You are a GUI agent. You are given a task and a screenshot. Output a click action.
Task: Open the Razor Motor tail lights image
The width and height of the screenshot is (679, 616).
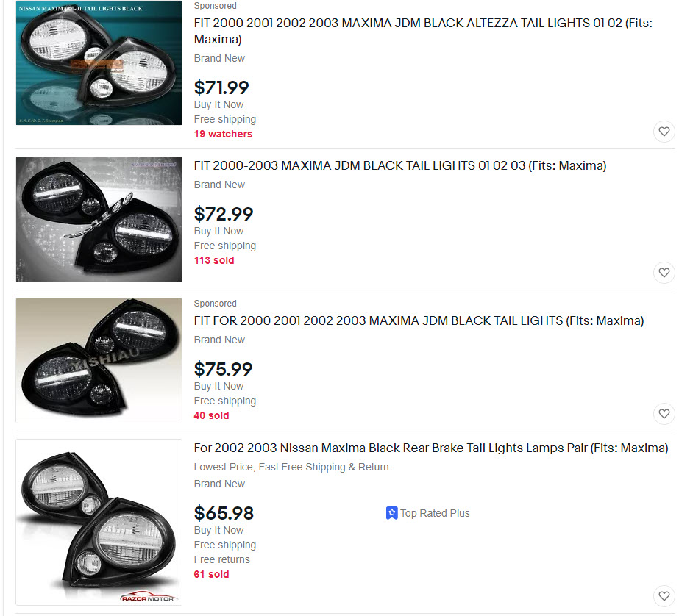[x=99, y=522]
